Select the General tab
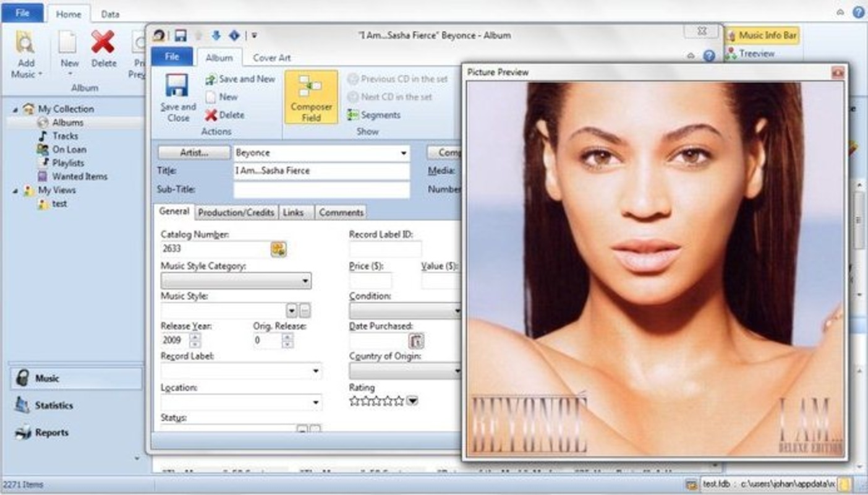Viewport: 868px width, 495px height. pos(174,211)
